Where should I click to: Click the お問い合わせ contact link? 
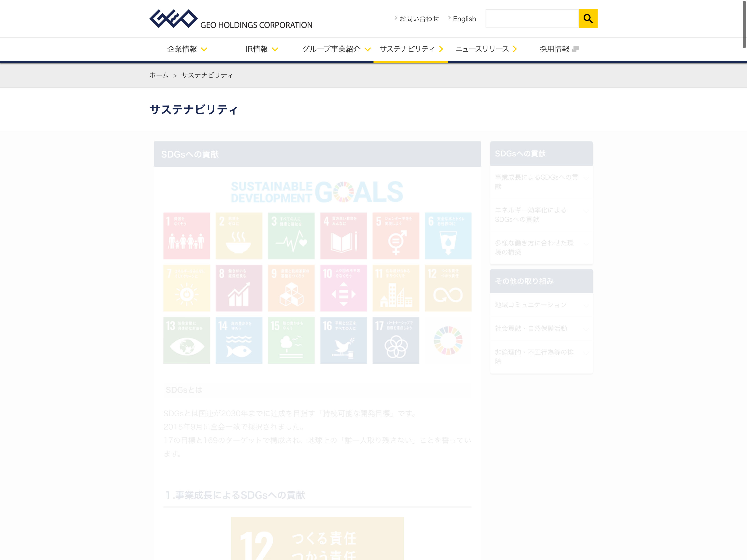click(x=419, y=19)
